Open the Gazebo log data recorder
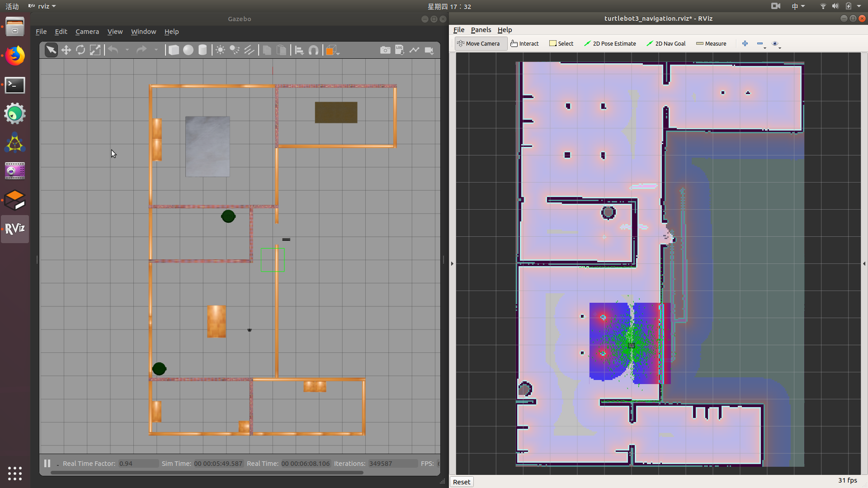 [x=400, y=50]
